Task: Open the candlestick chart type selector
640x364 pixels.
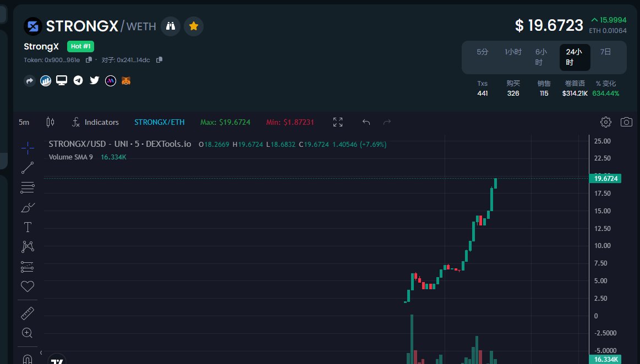Action: point(50,122)
